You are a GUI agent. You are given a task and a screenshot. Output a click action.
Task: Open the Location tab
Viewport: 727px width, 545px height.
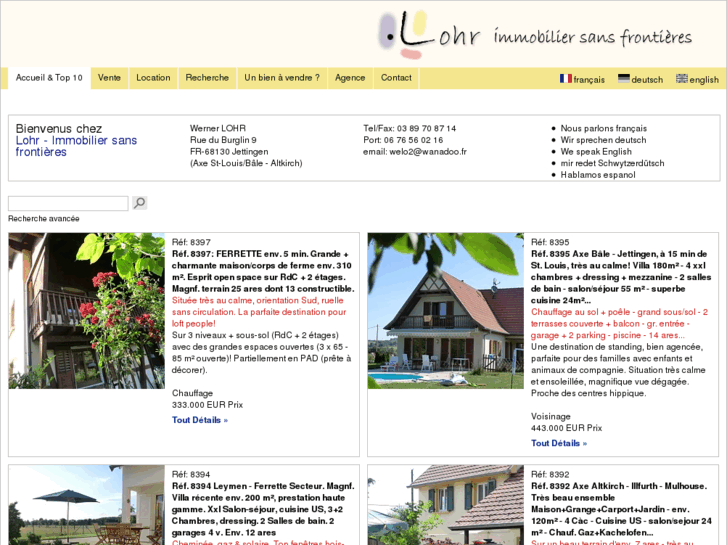(x=153, y=78)
